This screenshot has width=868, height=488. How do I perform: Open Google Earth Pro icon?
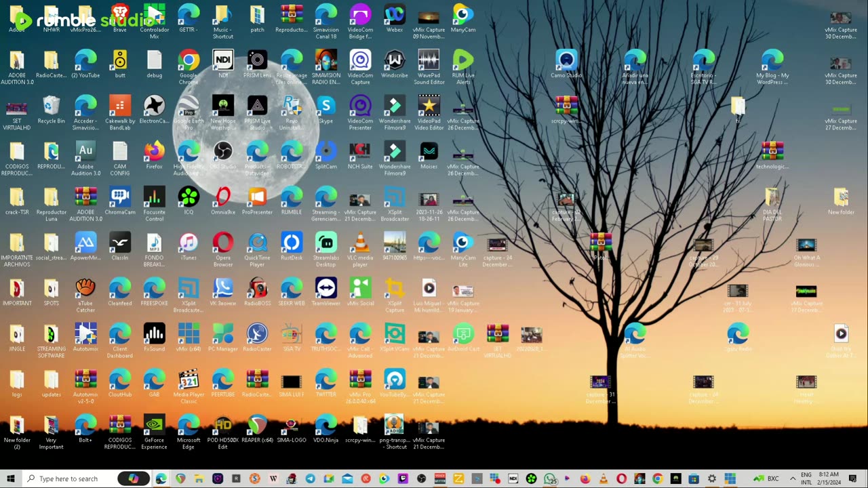tap(189, 112)
